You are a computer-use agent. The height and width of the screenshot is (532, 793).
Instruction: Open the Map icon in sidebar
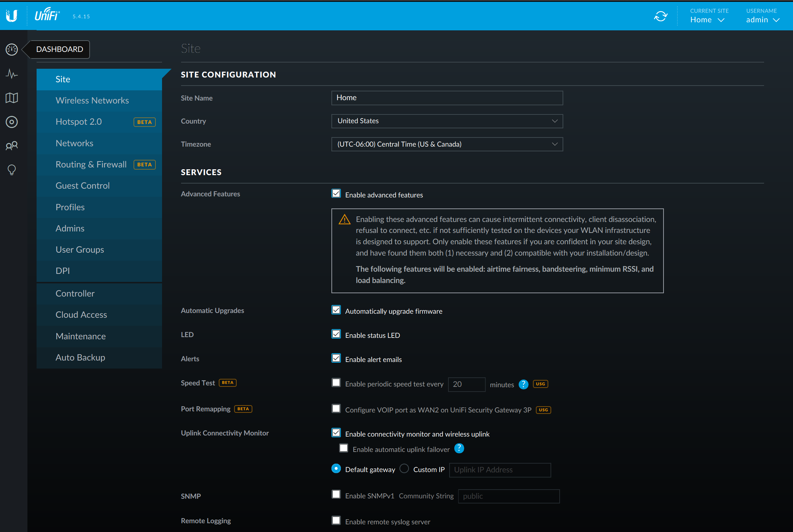point(12,98)
